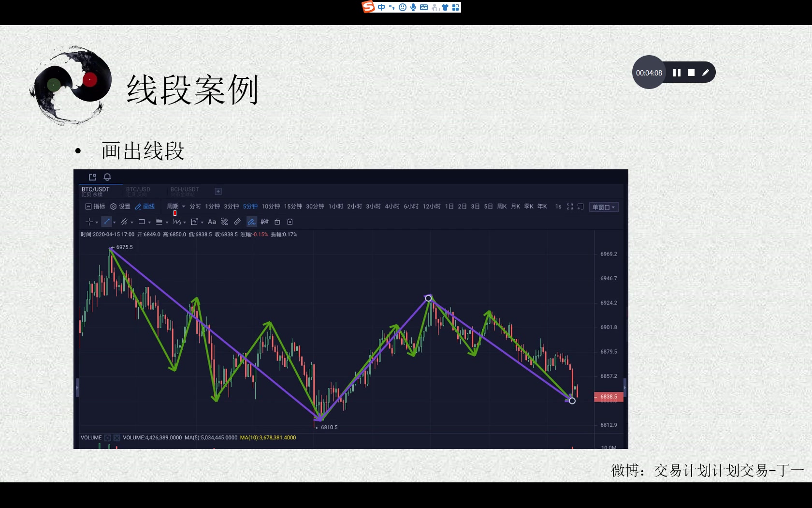Enter fullscreen chart mode
Viewport: 812px width, 508px height.
pyautogui.click(x=570, y=207)
